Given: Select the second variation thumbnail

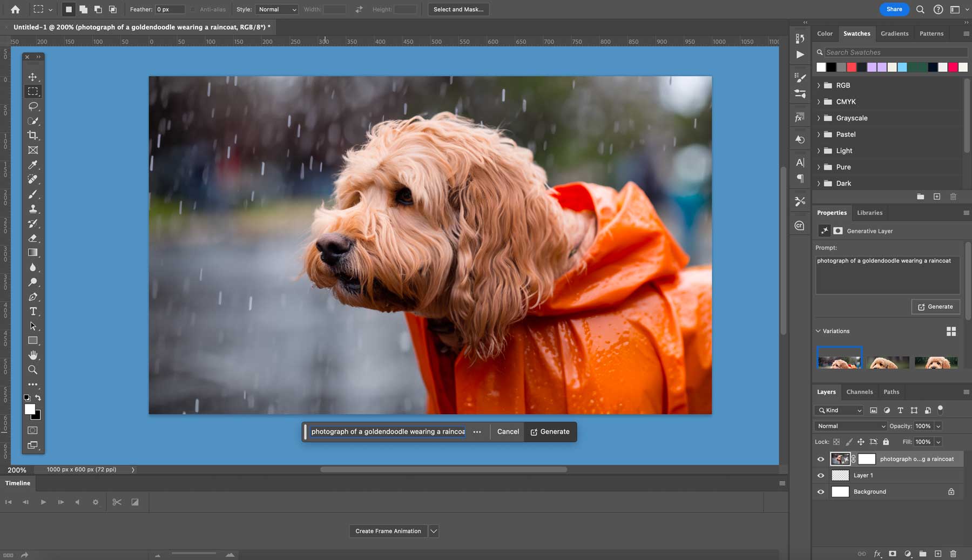Looking at the screenshot, I should [x=888, y=362].
